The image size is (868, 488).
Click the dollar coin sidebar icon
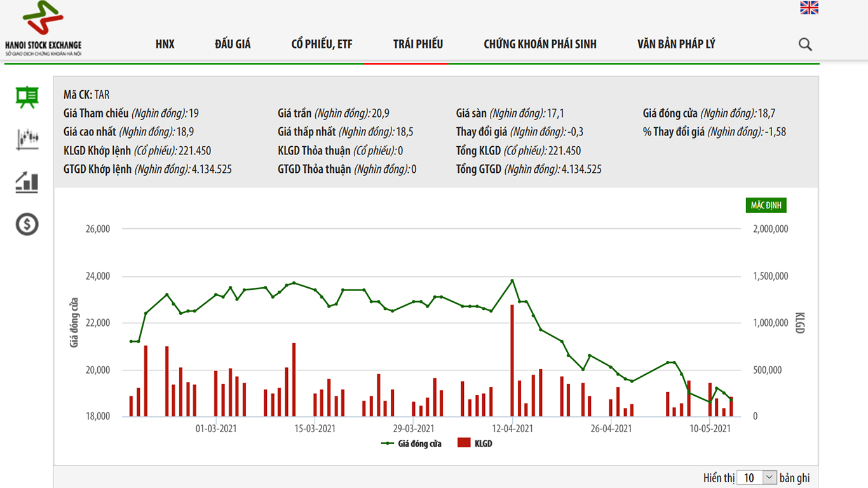pyautogui.click(x=27, y=224)
